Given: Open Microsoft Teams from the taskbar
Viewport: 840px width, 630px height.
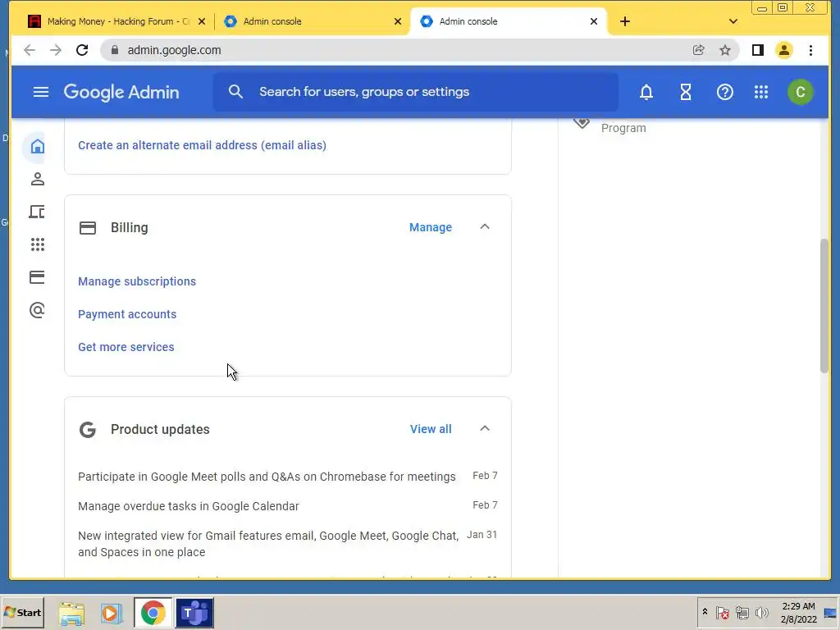Looking at the screenshot, I should (194, 613).
